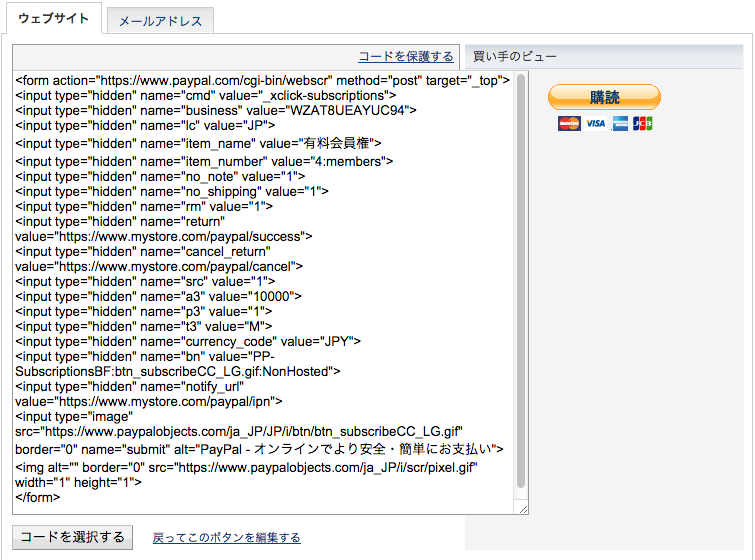Screen dimensions: 755x560
Task: Click the item_name 有料会員権 line
Action: click(x=198, y=143)
